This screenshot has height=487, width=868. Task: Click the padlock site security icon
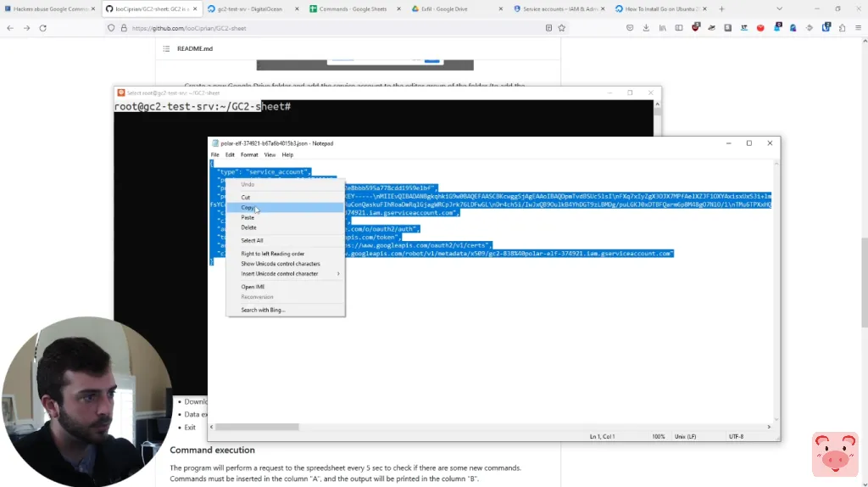(x=124, y=28)
